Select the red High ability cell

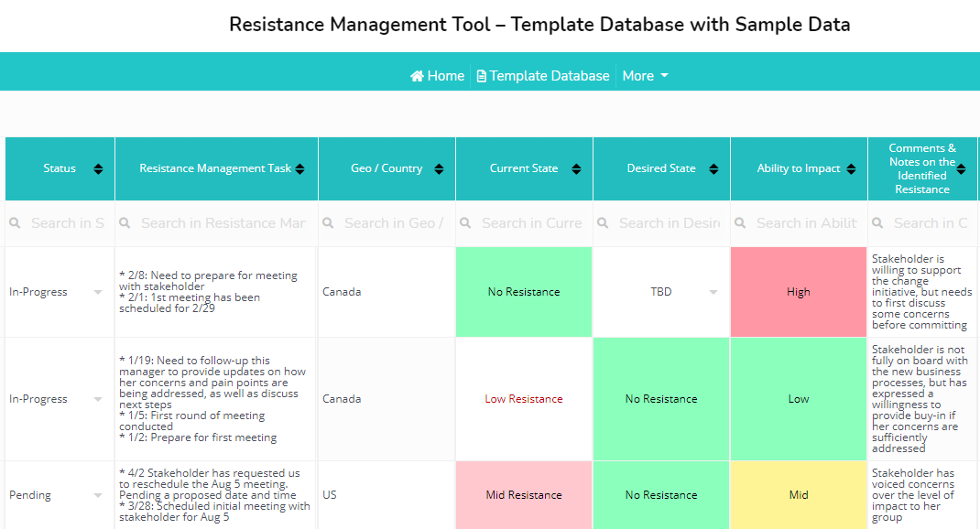[798, 291]
